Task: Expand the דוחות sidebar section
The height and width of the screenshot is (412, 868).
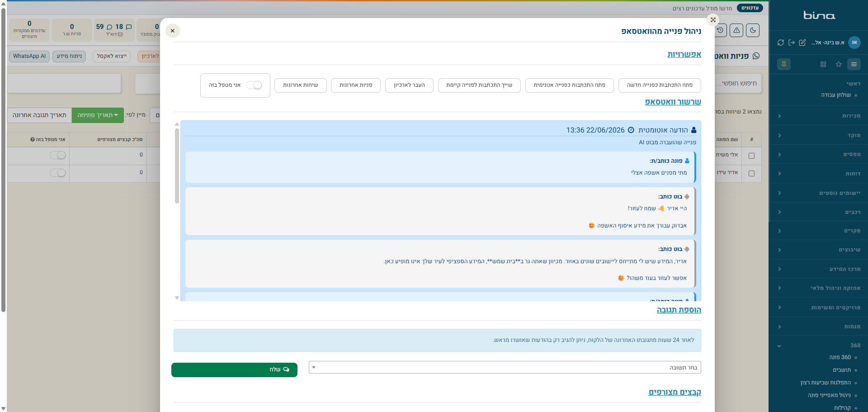Action: [x=818, y=174]
